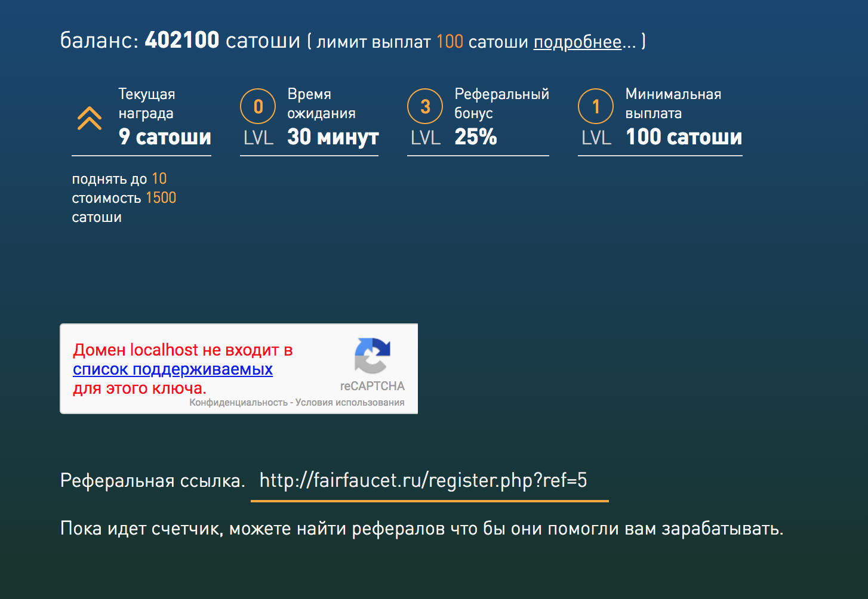Click the orange double-chevron upgrade reward icon
Screen dimensions: 868x599
89,118
